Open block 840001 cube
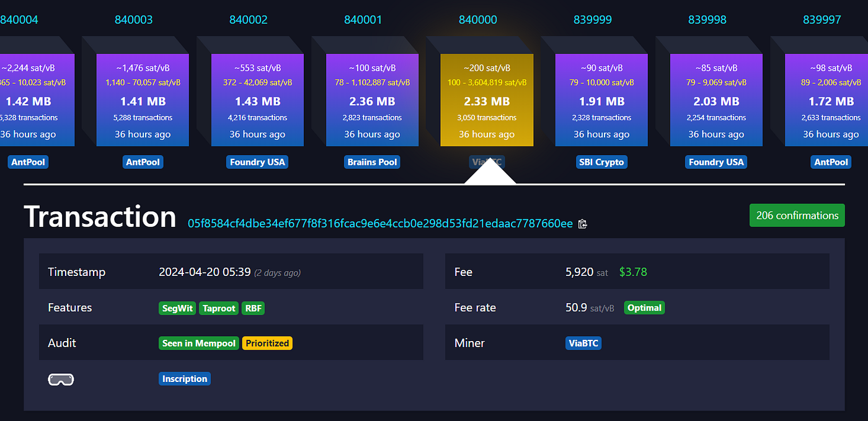 point(372,100)
